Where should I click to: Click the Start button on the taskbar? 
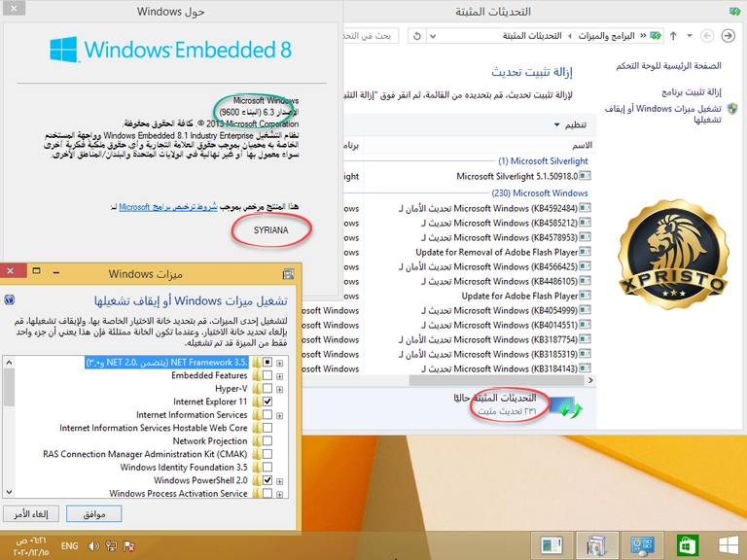point(729,545)
